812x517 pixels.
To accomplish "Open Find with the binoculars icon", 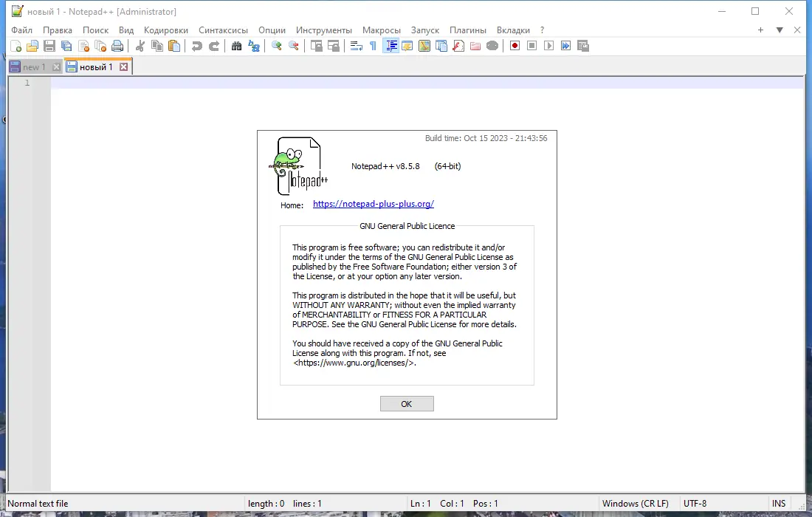I will coord(237,46).
